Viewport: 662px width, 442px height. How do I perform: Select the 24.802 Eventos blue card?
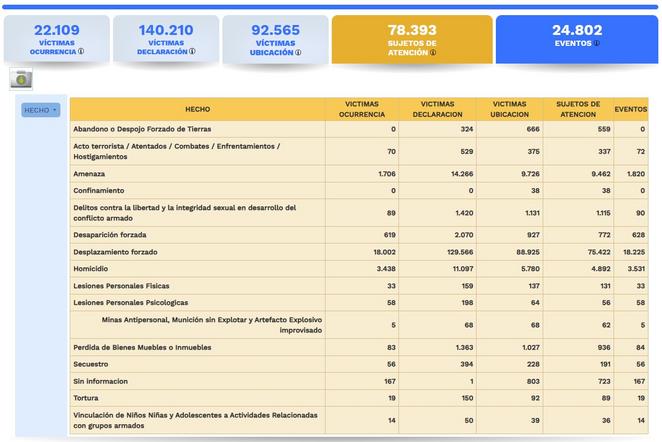point(575,38)
